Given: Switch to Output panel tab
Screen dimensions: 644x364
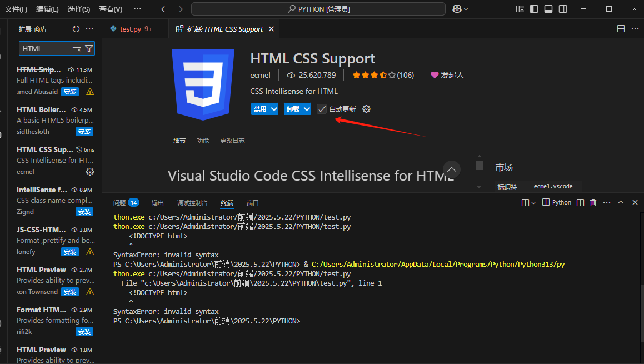Looking at the screenshot, I should [157, 202].
